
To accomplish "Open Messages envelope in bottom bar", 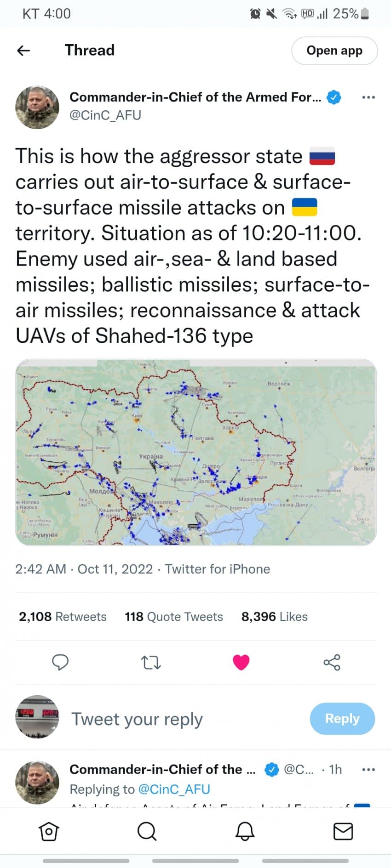I will coord(343,831).
